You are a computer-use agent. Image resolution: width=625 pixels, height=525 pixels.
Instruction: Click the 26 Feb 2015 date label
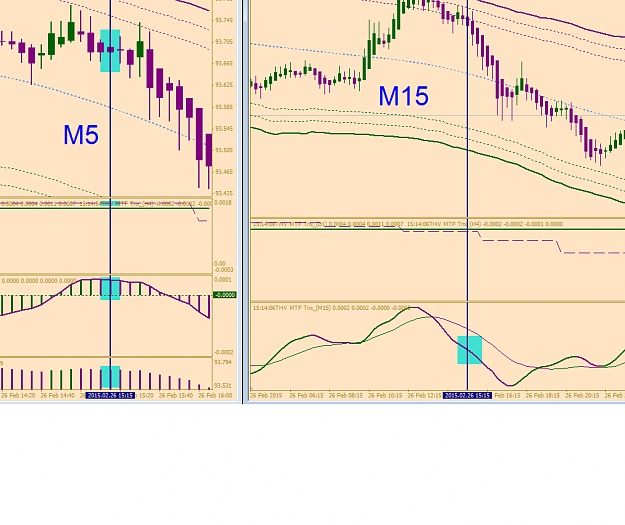(x=266, y=395)
